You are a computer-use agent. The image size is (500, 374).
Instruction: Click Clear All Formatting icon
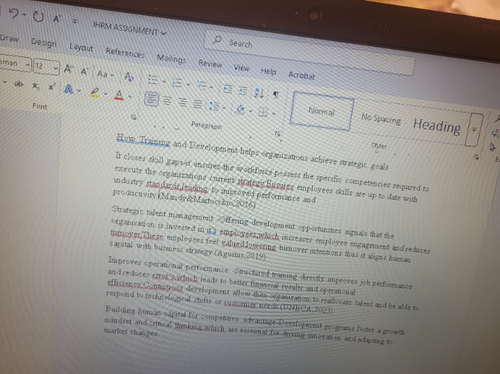pos(129,77)
